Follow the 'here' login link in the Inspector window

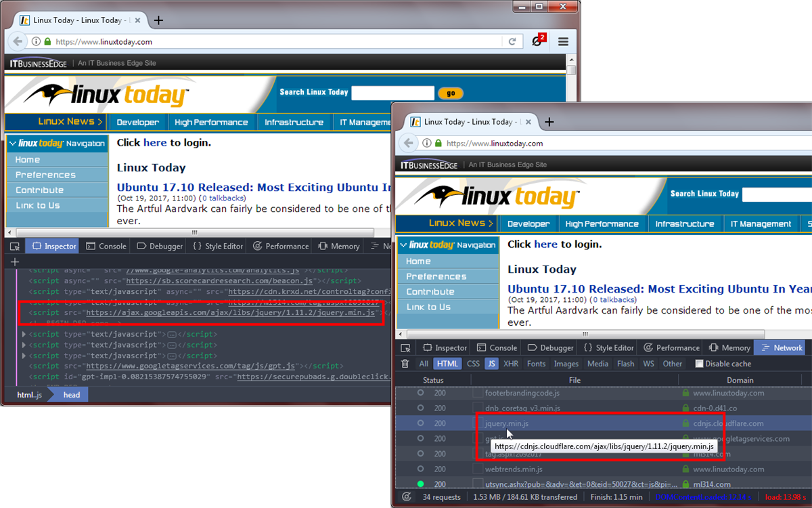(x=155, y=143)
